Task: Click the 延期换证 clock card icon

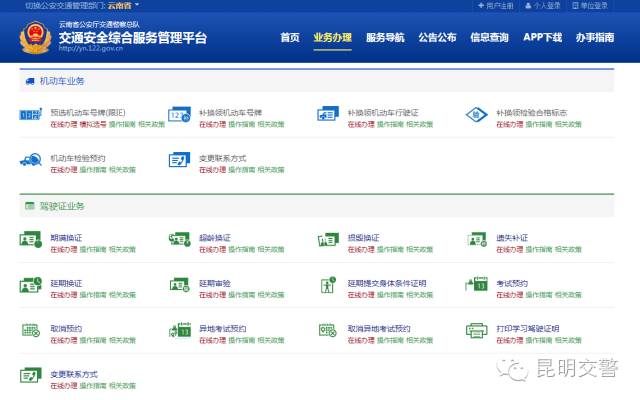Action: click(x=31, y=285)
